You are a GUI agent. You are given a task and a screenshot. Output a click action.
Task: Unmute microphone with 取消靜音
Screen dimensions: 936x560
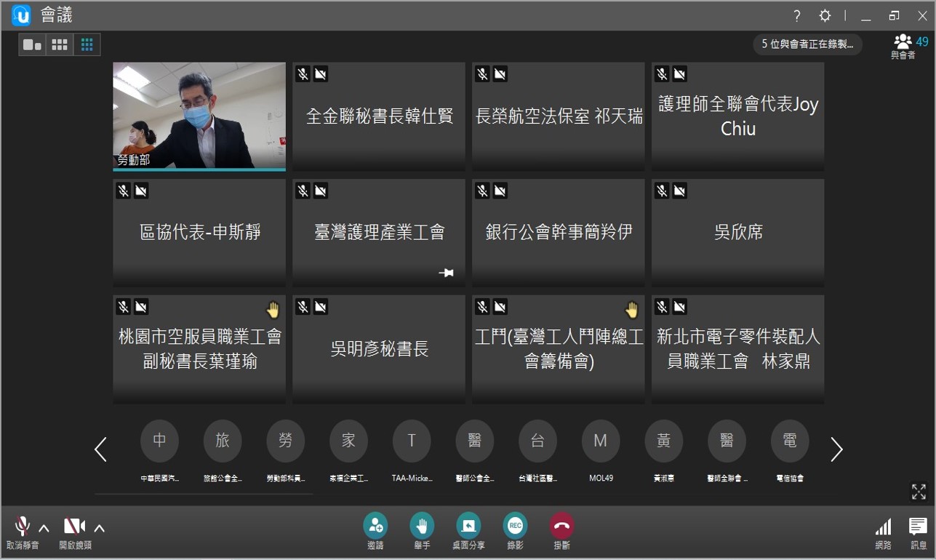22,527
